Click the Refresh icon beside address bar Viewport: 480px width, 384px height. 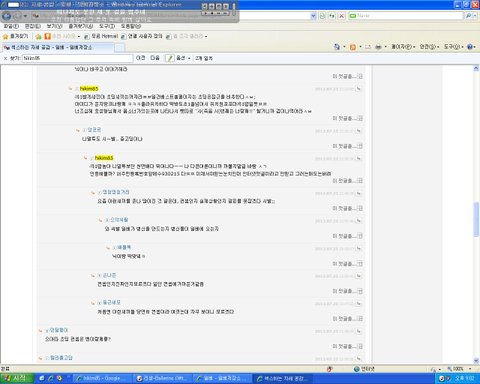coord(332,16)
